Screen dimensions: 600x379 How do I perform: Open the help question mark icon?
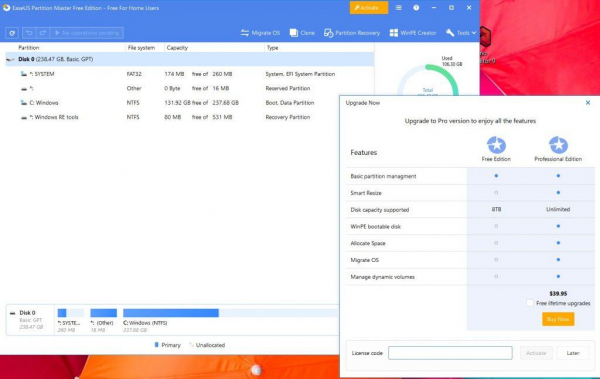tap(416, 8)
